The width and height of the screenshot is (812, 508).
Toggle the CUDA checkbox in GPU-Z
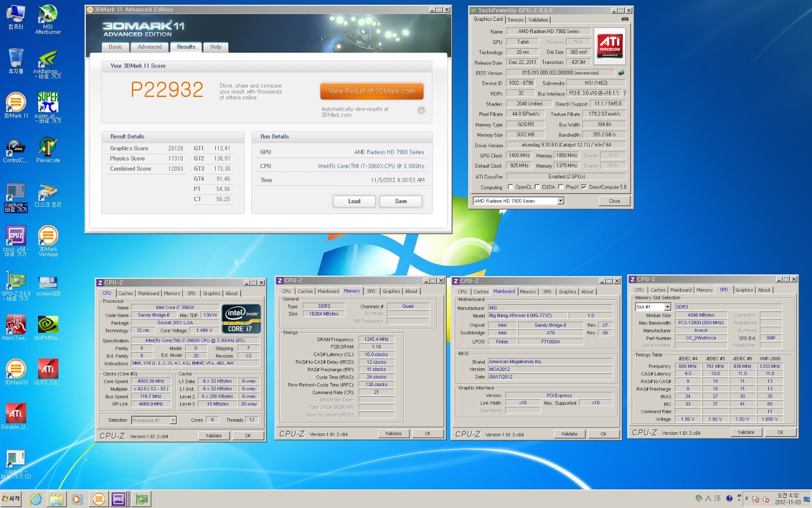click(x=536, y=187)
